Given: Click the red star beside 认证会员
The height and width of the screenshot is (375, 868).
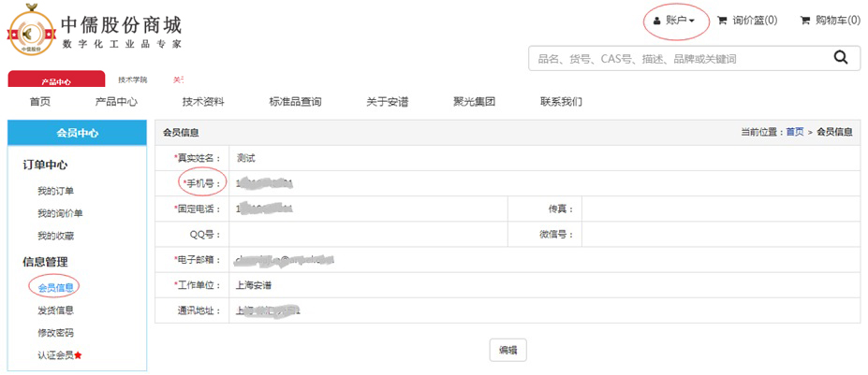Looking at the screenshot, I should pos(78,355).
